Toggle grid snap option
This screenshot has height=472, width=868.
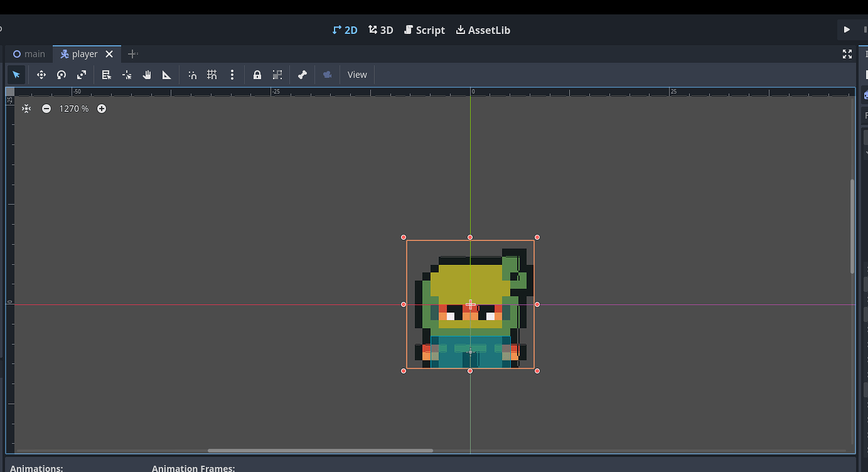[212, 75]
